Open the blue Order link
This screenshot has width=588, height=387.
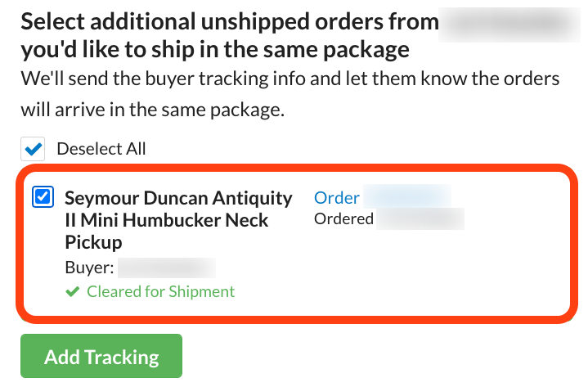point(337,198)
